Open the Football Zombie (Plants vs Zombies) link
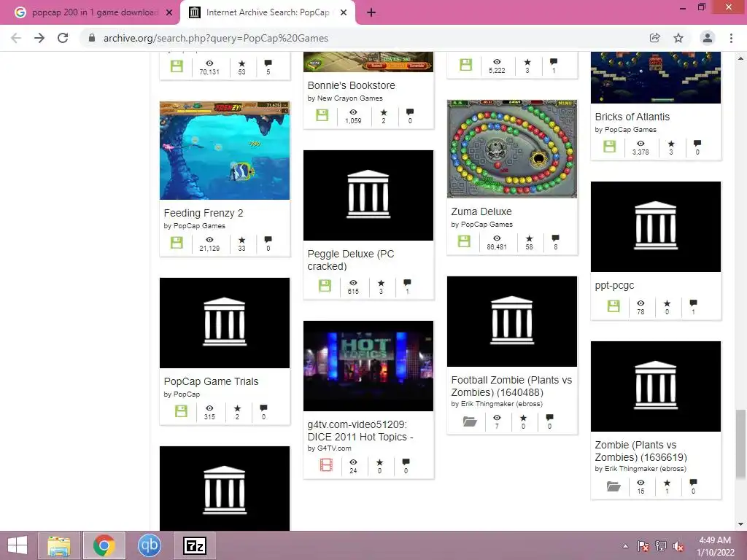The width and height of the screenshot is (747, 560). [511, 386]
